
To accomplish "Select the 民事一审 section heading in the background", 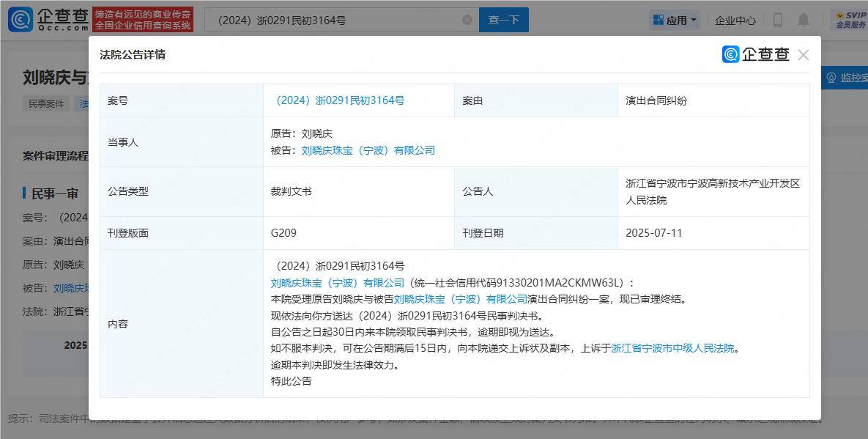I will (54, 193).
